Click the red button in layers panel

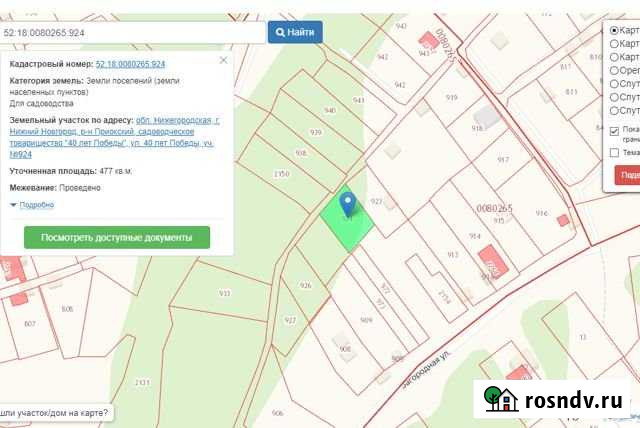click(x=627, y=176)
